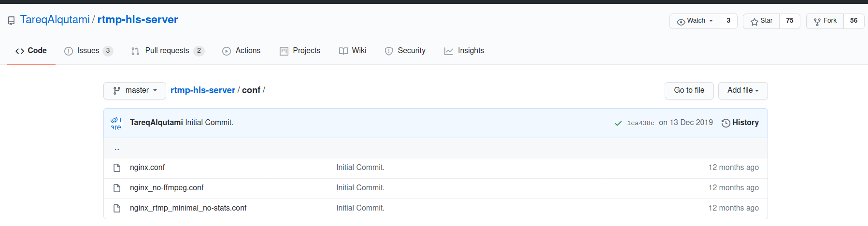Click the conf folder name in breadcrumb
The image size is (868, 226).
point(251,90)
